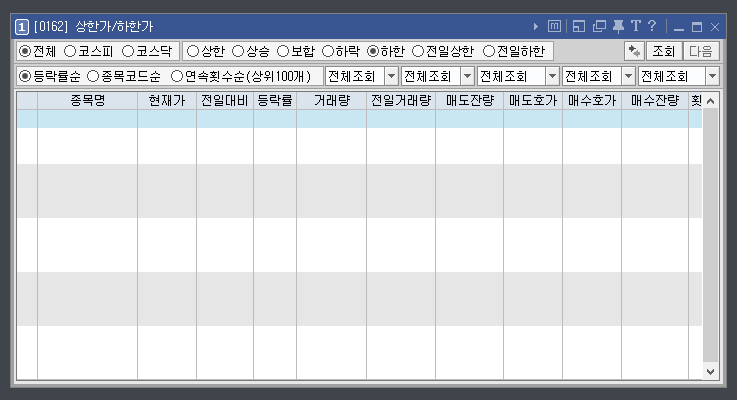Image resolution: width=737 pixels, height=400 pixels.
Task: Click the 매도호가 column header
Action: click(x=533, y=101)
